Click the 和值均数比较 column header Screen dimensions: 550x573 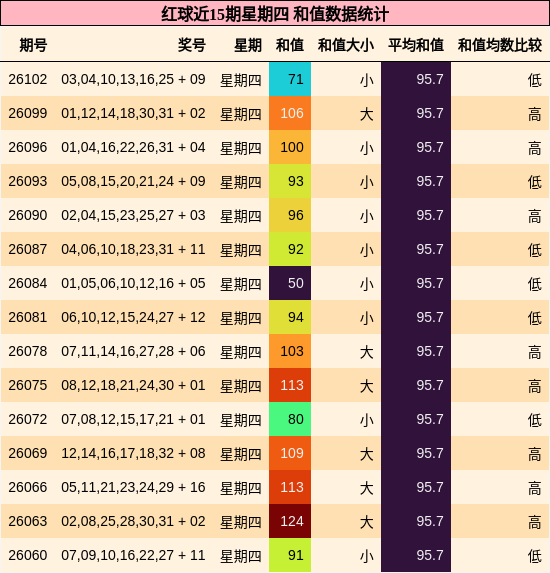click(x=500, y=45)
